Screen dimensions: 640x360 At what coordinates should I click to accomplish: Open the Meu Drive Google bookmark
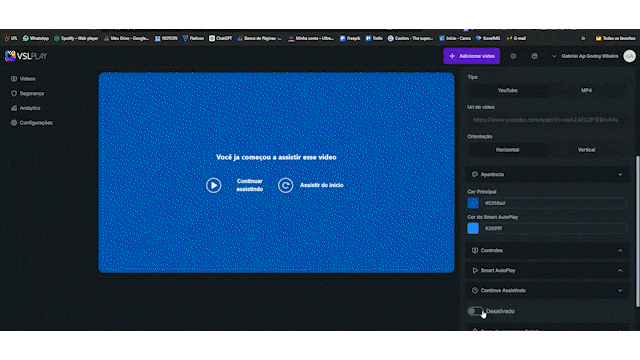(126, 38)
